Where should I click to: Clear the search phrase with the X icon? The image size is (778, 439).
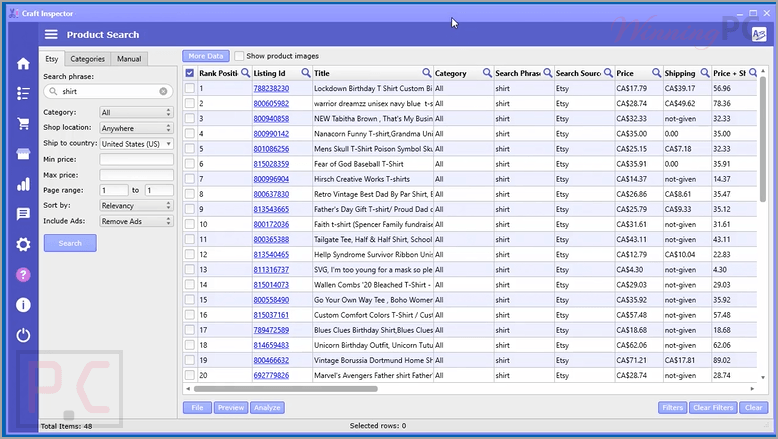pos(163,91)
